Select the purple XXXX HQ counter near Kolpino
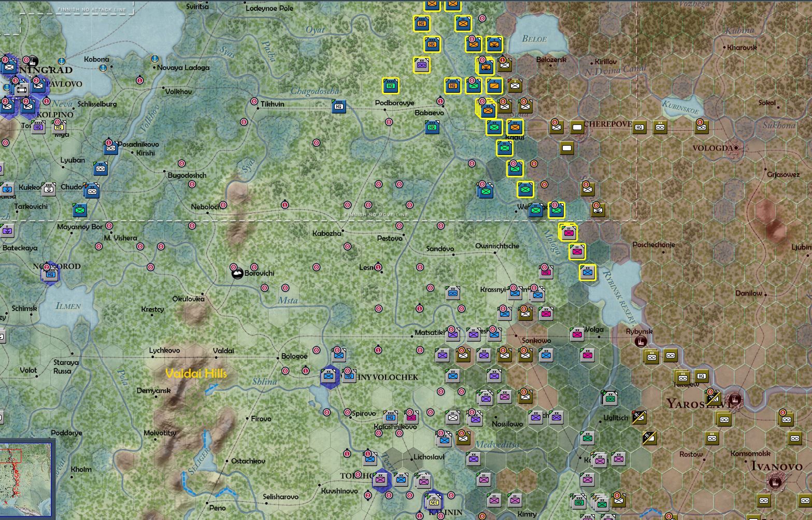This screenshot has height=520, width=812. click(38, 127)
